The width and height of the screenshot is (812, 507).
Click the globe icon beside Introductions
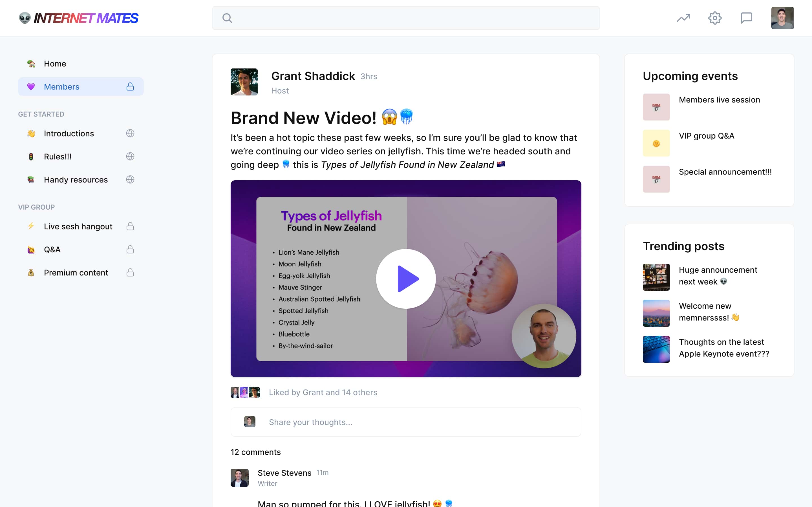[130, 133]
